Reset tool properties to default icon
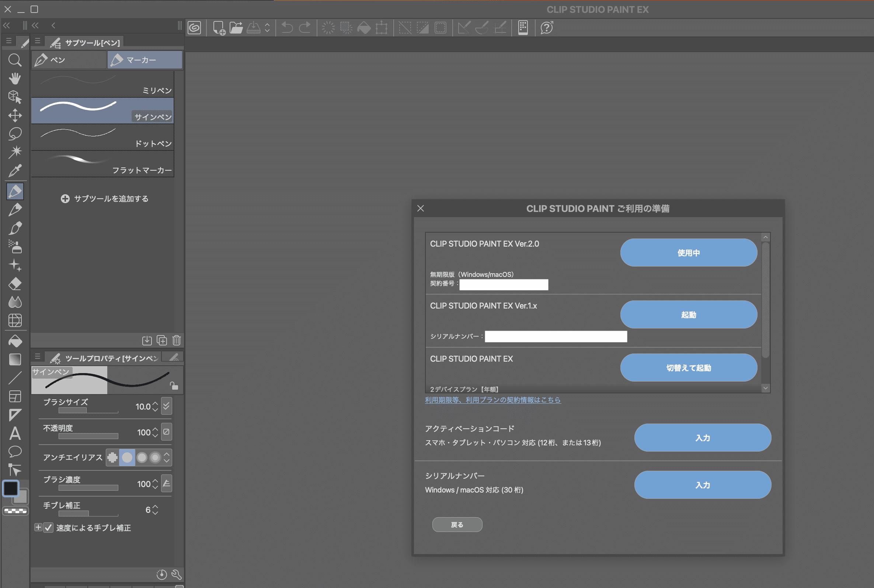This screenshot has height=588, width=874. coord(161,574)
